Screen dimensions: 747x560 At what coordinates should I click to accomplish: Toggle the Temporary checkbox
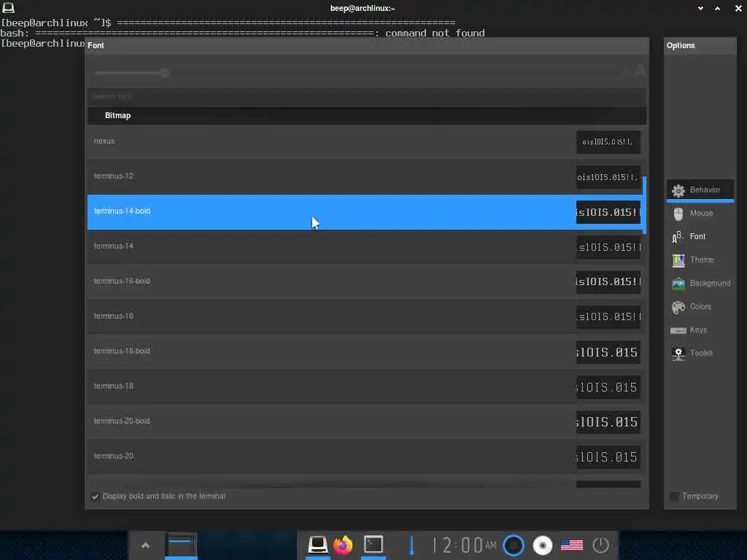click(x=674, y=496)
